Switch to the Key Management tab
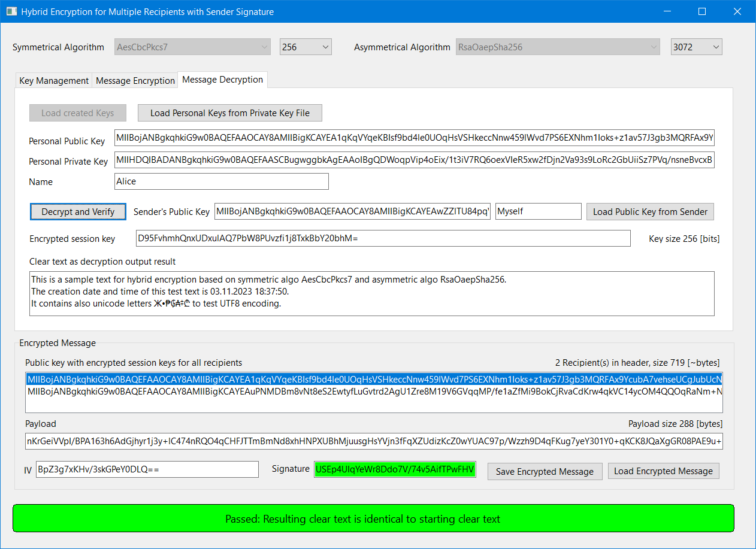Screen dimensions: 756x549 53,80
